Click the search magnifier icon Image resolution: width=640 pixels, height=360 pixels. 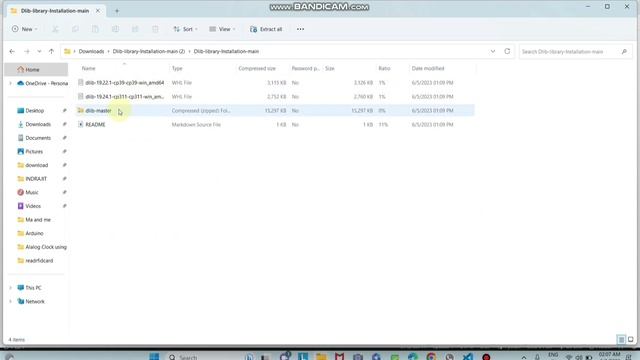(624, 52)
